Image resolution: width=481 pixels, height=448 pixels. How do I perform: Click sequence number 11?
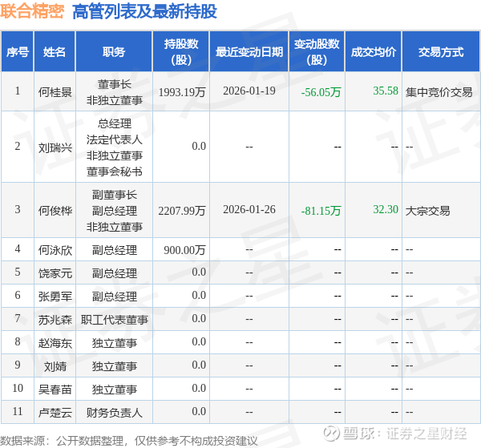tap(18, 412)
